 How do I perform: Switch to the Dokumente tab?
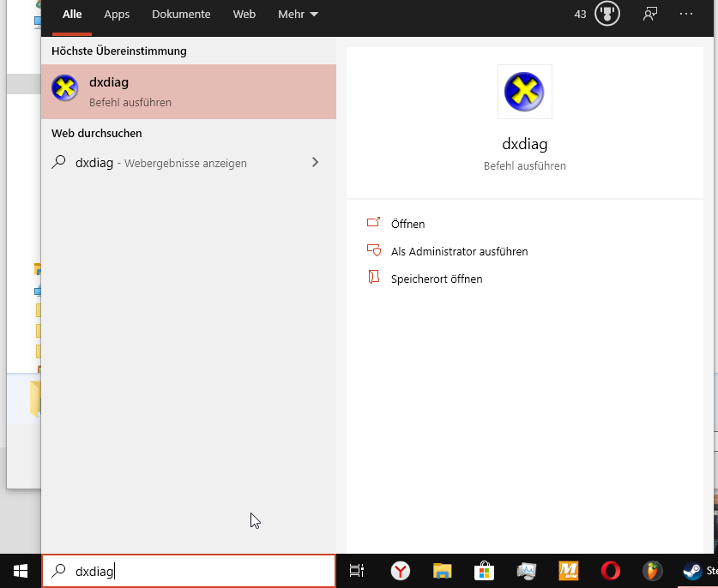tap(181, 15)
